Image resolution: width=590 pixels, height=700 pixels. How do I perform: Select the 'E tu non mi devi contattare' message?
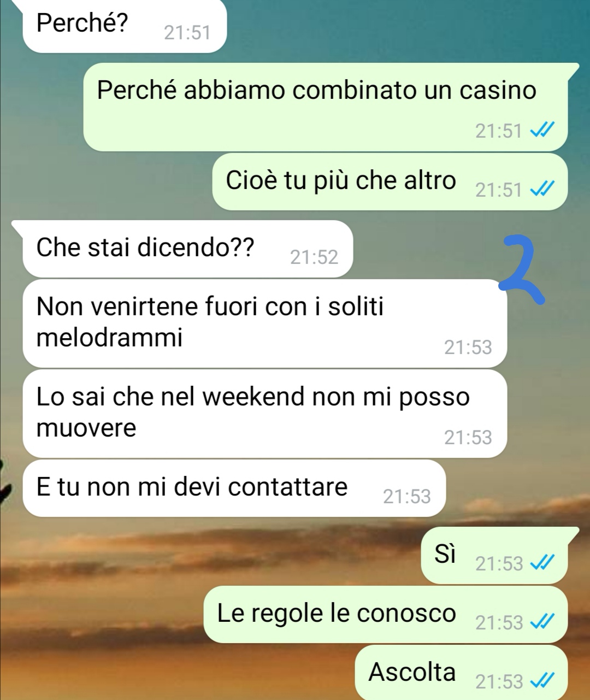(234, 488)
